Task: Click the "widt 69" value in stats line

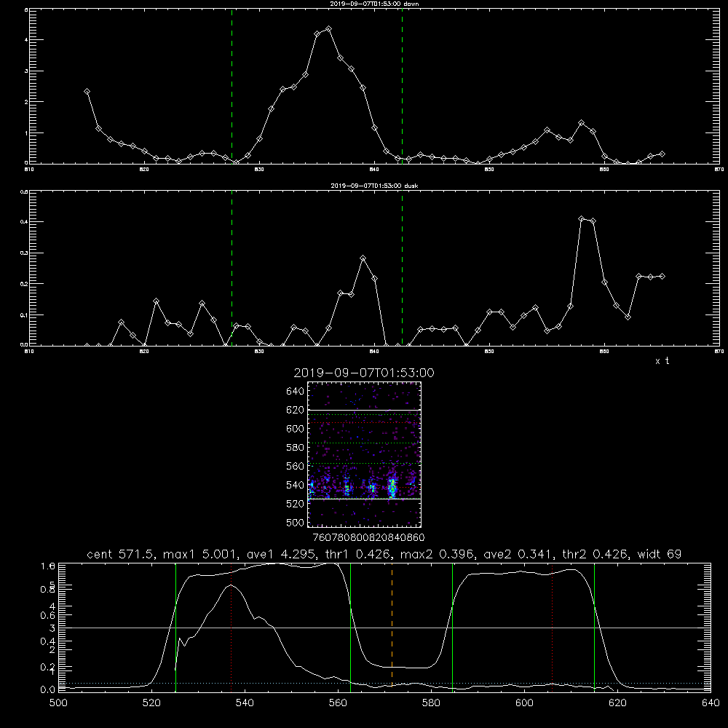Action: [x=660, y=554]
